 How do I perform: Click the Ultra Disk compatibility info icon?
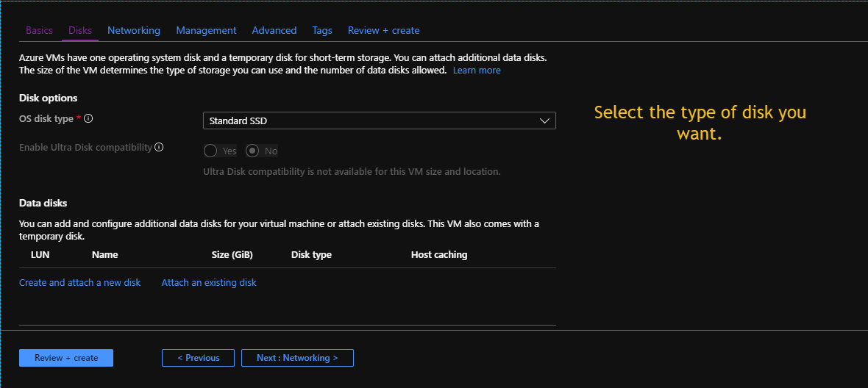(159, 147)
